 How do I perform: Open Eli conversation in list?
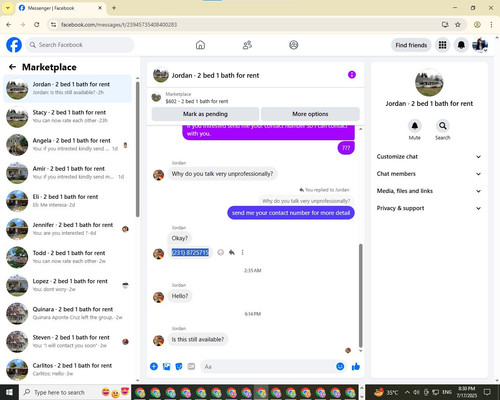(68, 201)
